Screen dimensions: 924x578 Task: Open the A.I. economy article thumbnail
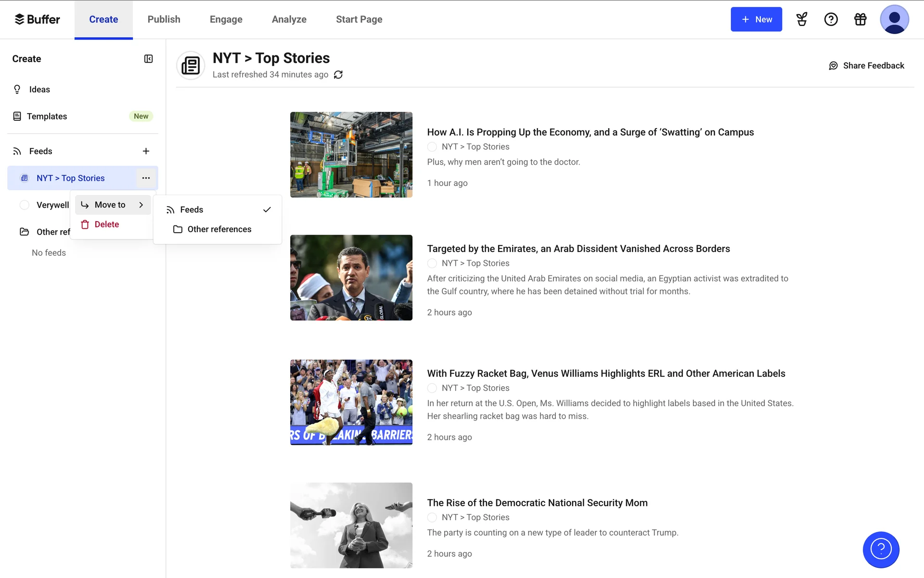[x=351, y=155]
